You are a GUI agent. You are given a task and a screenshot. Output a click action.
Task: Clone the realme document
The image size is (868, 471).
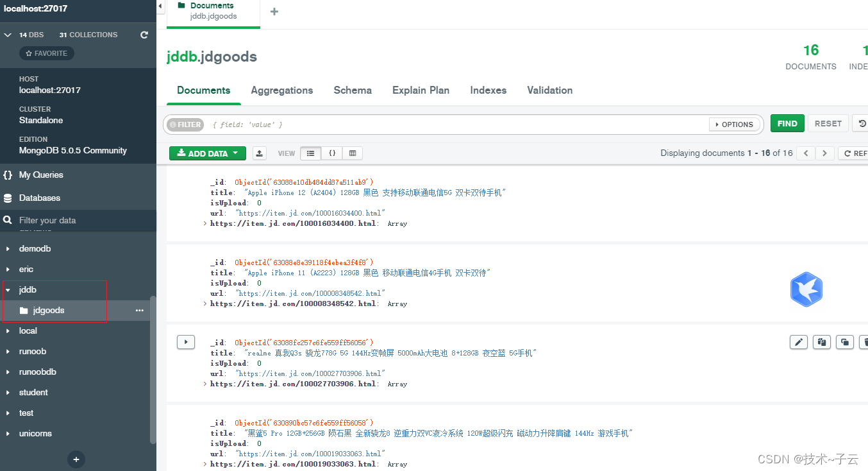coord(845,342)
